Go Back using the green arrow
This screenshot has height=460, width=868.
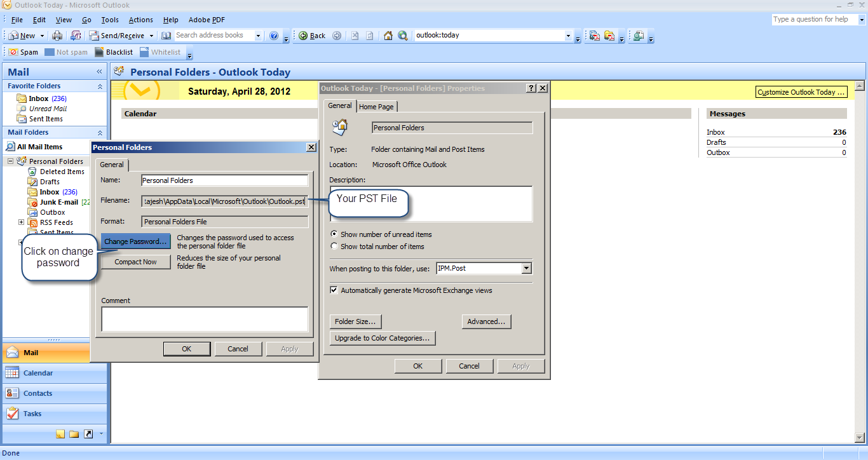(304, 36)
